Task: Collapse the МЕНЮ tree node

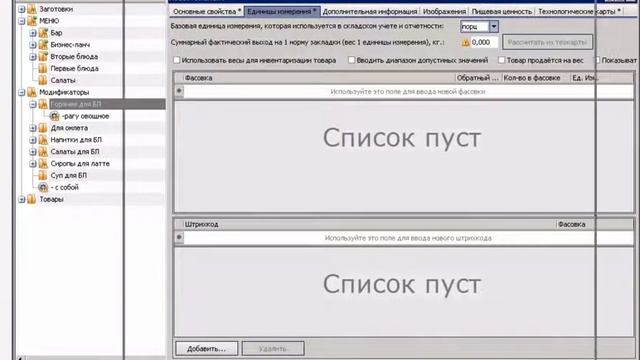Action: pyautogui.click(x=22, y=20)
